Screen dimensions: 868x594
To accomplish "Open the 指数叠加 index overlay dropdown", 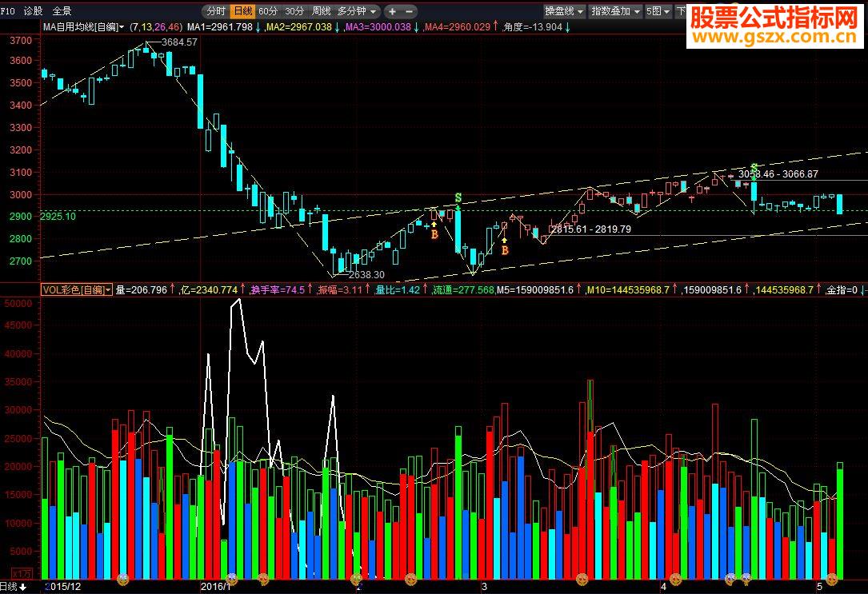I will click(x=615, y=11).
